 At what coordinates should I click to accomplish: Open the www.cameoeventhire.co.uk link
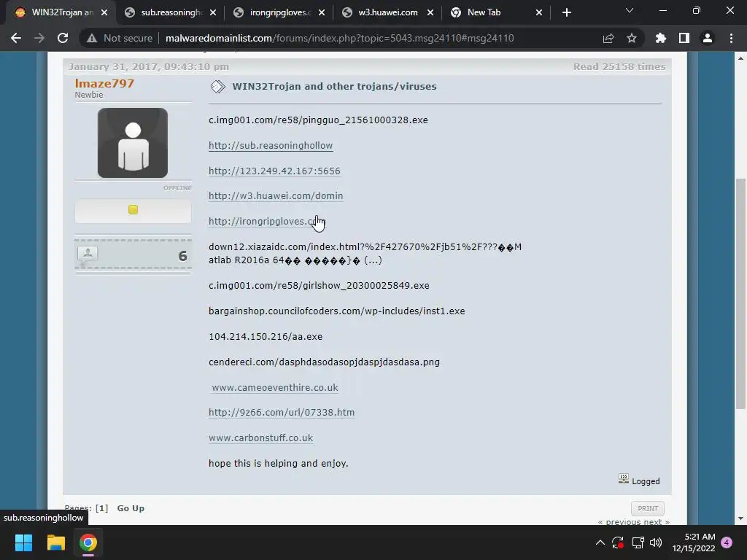[x=275, y=388]
